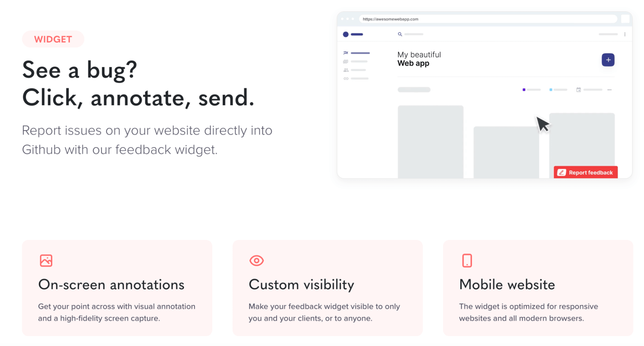
Task: Click the analytics trend sidebar icon
Action: point(346,53)
